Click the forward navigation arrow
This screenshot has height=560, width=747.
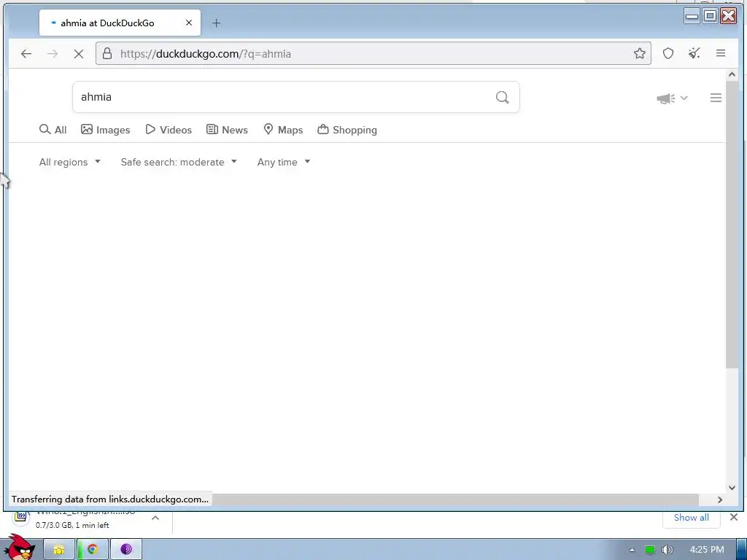[x=53, y=54]
